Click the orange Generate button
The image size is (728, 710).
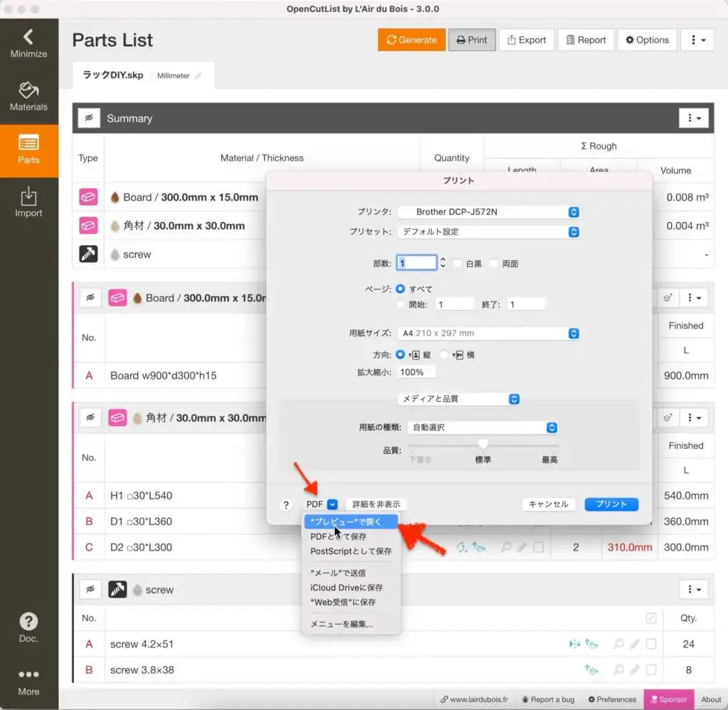[412, 40]
